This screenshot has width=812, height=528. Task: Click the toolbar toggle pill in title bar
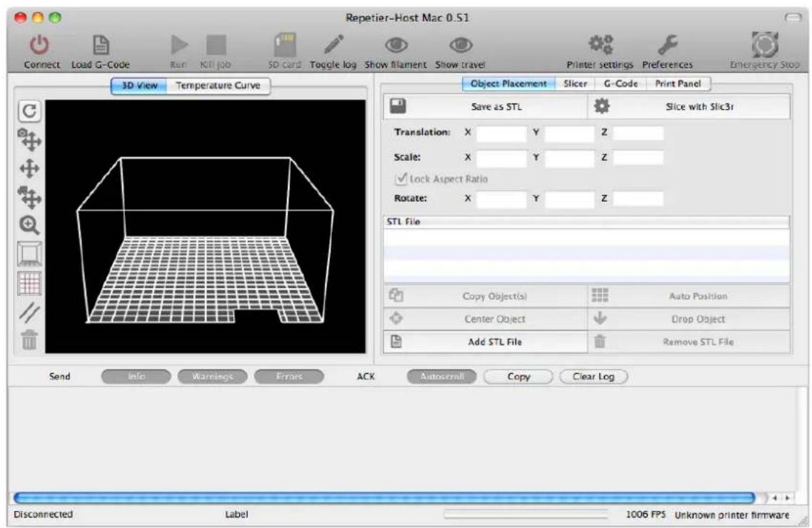793,18
